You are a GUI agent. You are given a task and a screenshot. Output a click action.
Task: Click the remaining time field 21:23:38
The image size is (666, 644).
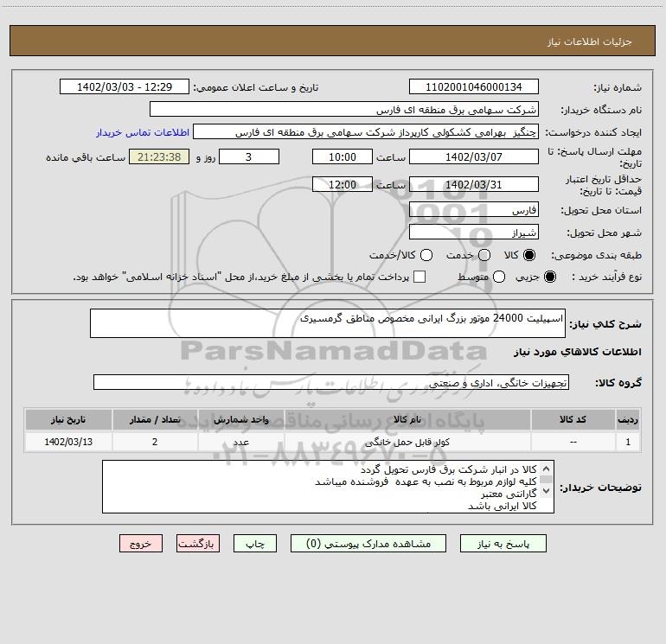click(159, 156)
